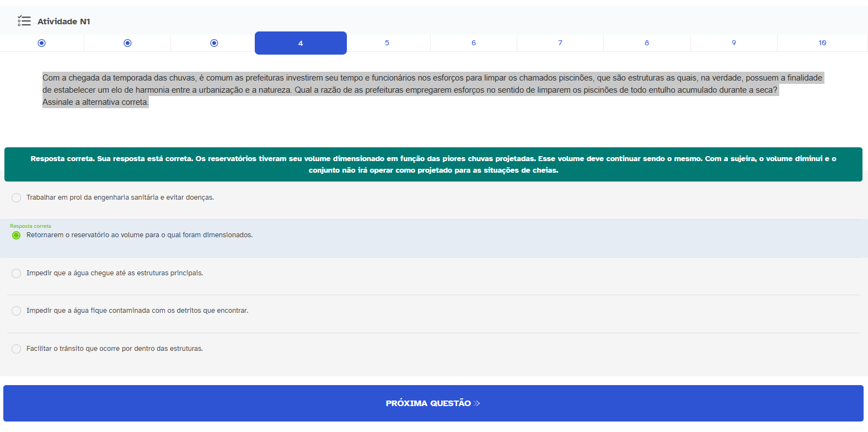Jump to question 7 tab
Image resolution: width=868 pixels, height=432 pixels.
560,43
